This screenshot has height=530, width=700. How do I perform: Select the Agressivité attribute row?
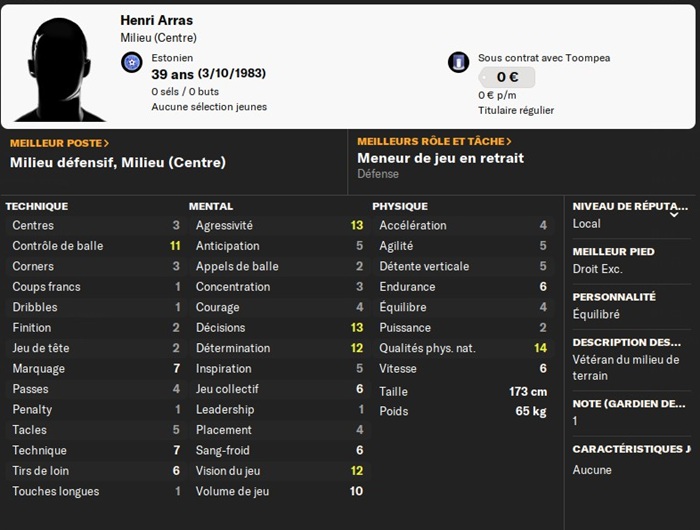pyautogui.click(x=279, y=225)
